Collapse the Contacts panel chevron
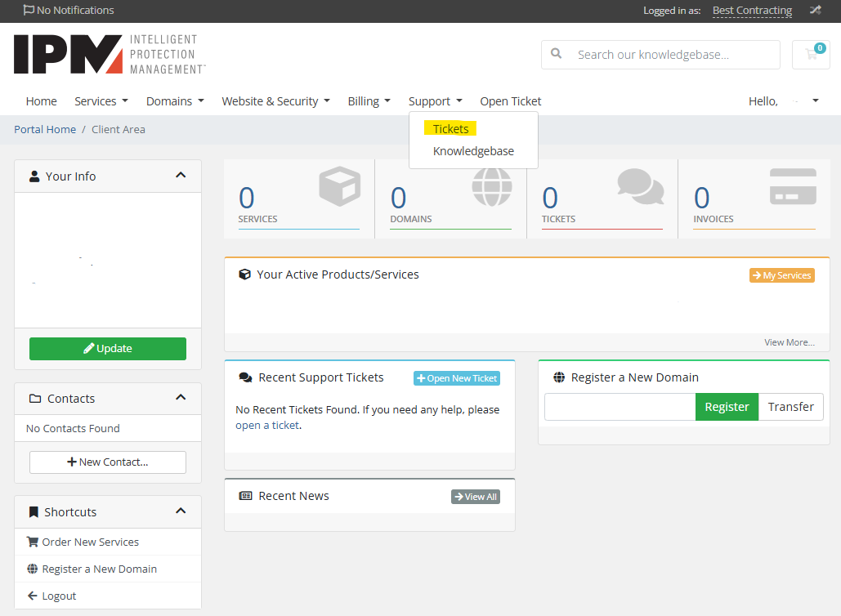Image resolution: width=841 pixels, height=616 pixels. [181, 398]
